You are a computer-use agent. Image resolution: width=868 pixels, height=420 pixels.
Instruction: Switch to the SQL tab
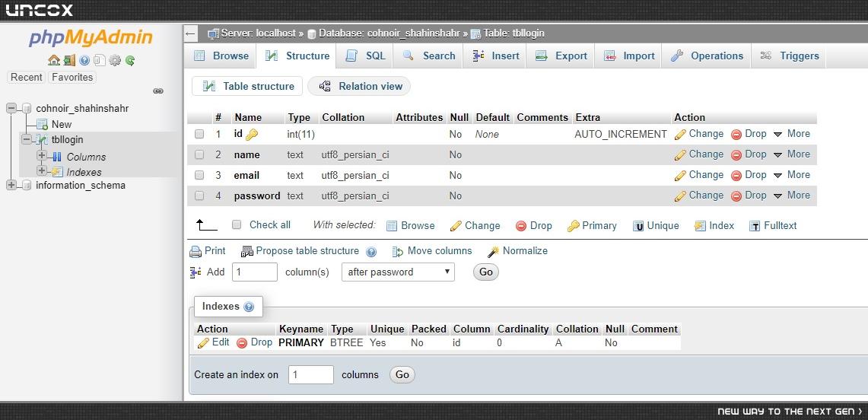(365, 56)
